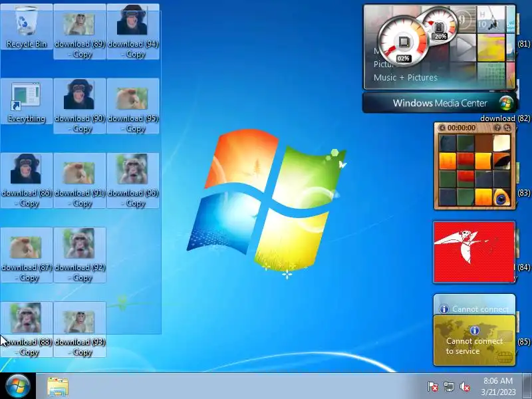Image resolution: width=532 pixels, height=399 pixels.
Task: Click the Windows Start button
Action: tap(18, 386)
